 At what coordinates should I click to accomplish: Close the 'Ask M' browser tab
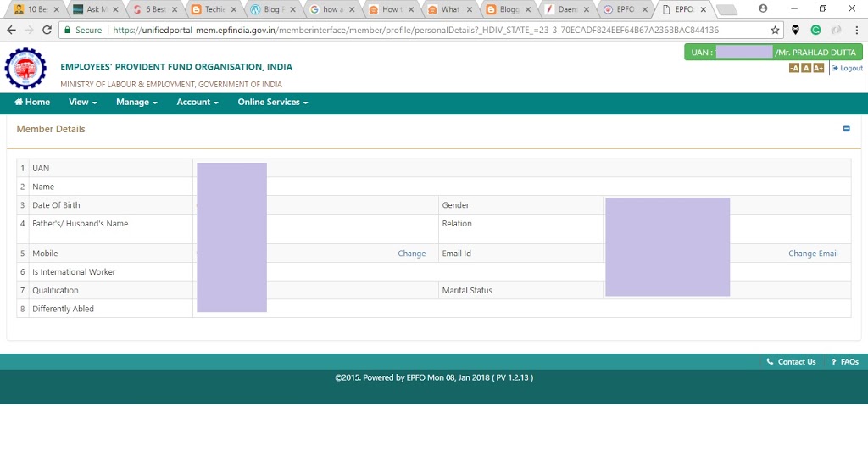[115, 9]
